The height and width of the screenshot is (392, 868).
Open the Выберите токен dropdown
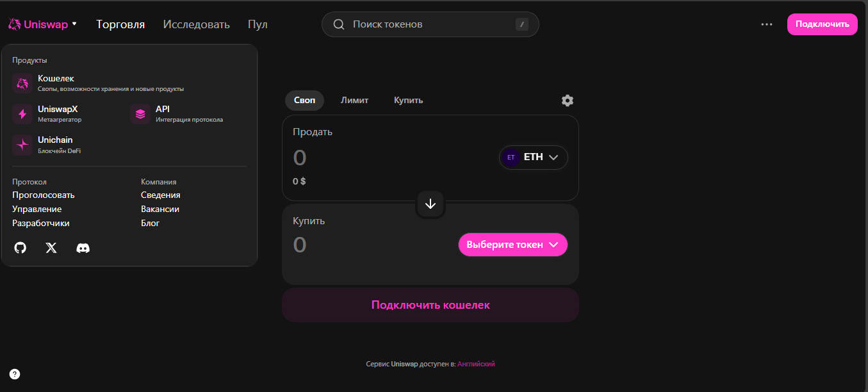[x=512, y=245]
